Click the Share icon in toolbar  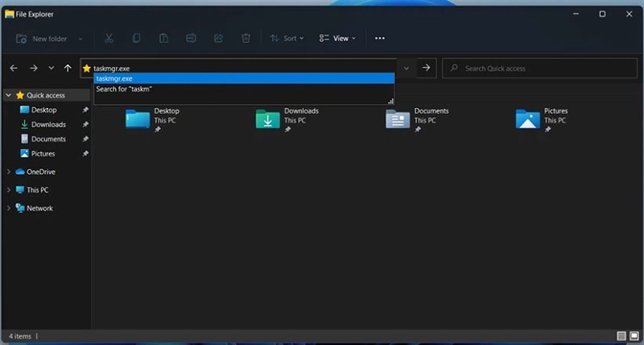tap(218, 38)
